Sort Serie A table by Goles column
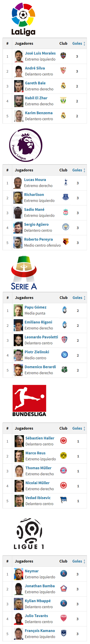This screenshot has width=90, height=644. pyautogui.click(x=79, y=297)
